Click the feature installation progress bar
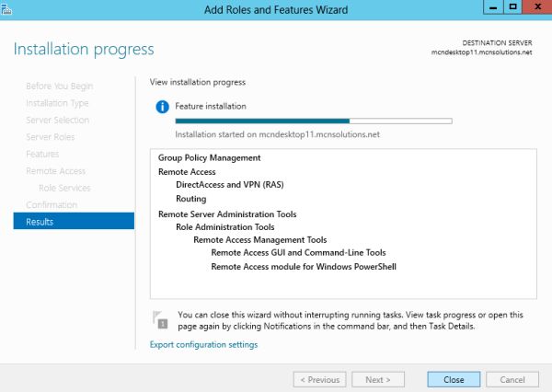 314,121
